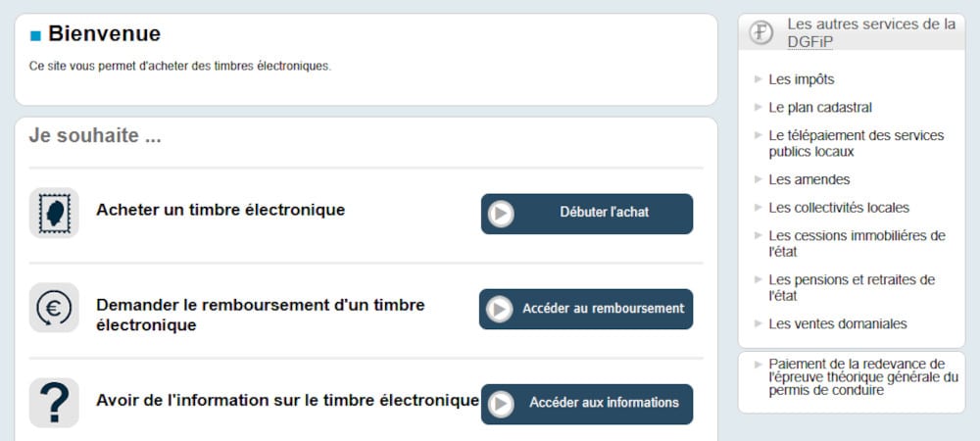This screenshot has height=441, width=980.
Task: Visit Les collectivités locales link
Action: pos(838,207)
